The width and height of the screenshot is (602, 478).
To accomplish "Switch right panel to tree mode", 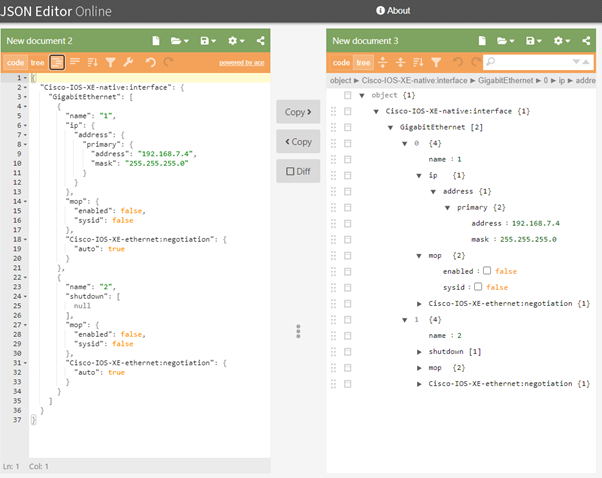I will 363,62.
